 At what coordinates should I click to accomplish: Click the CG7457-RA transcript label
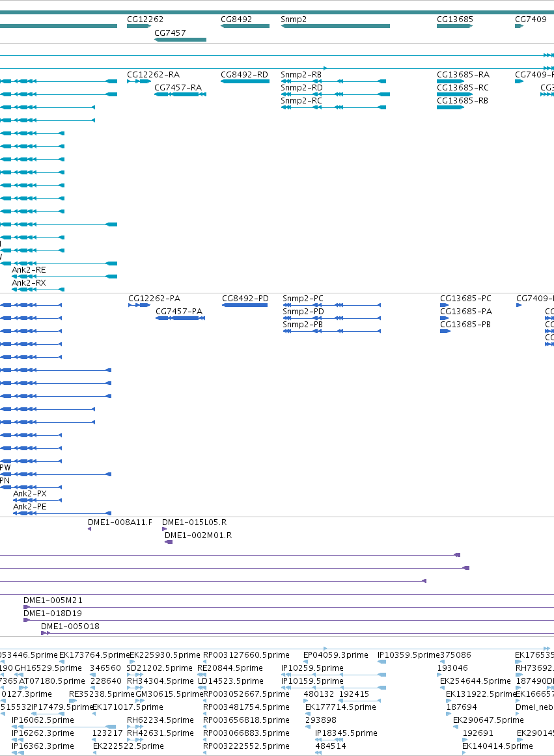point(178,88)
